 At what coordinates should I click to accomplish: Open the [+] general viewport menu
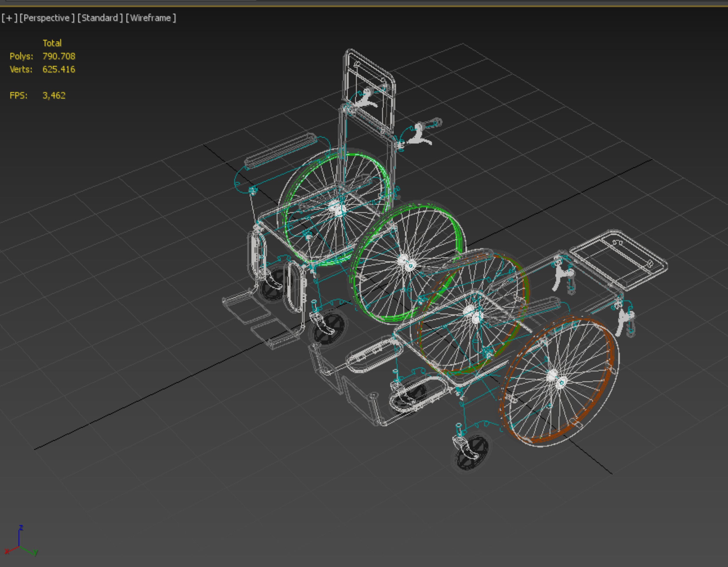point(9,18)
